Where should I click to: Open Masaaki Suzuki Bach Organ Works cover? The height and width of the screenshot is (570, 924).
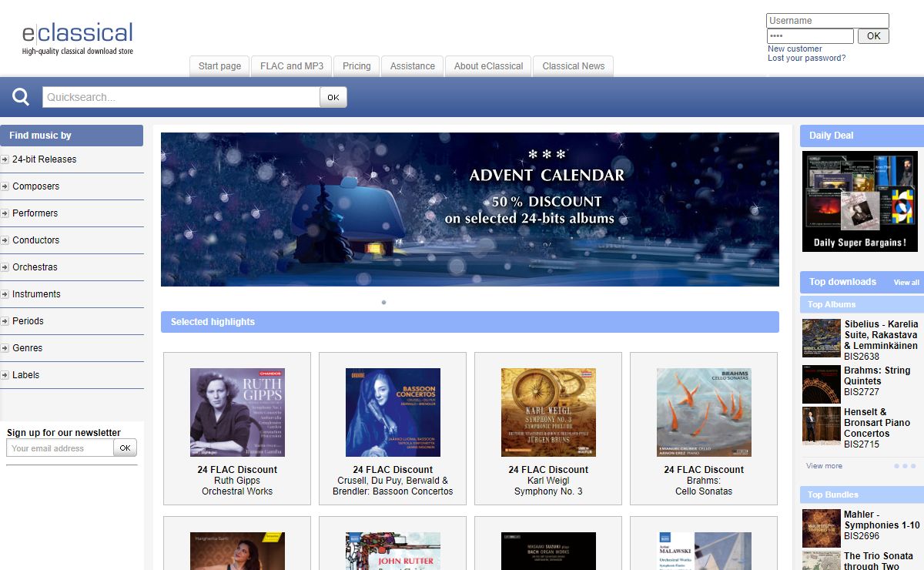[548, 551]
